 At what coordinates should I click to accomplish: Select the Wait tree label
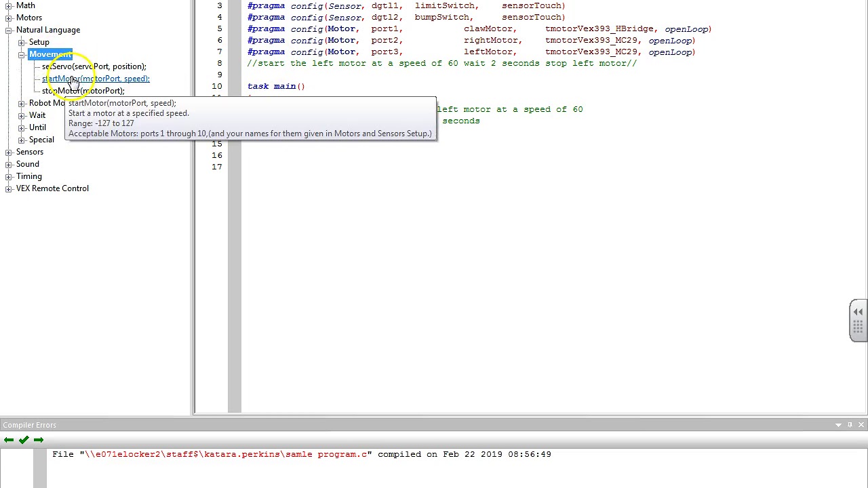pos(37,115)
